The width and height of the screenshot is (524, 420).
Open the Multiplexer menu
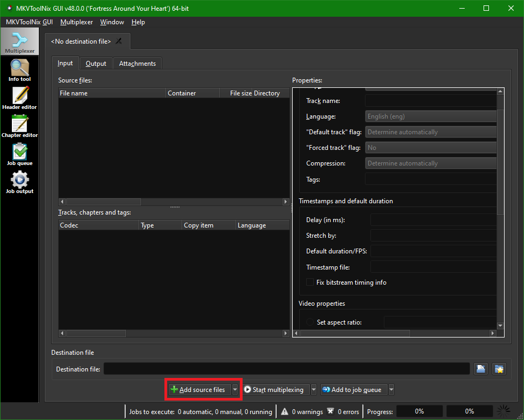click(77, 22)
